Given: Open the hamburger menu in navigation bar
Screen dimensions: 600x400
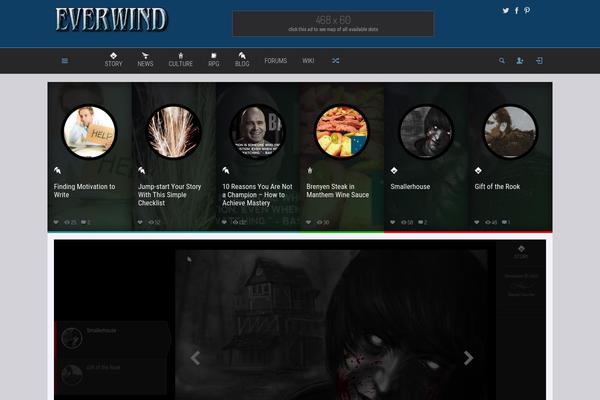Looking at the screenshot, I should 65,60.
